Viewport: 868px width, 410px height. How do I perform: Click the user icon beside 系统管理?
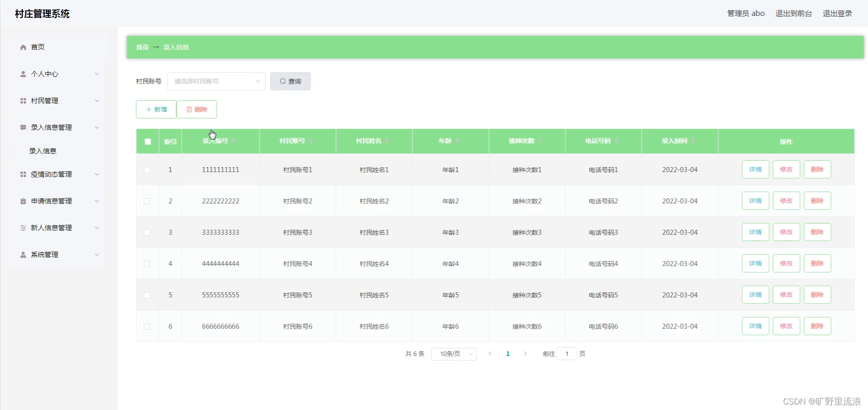pos(22,254)
